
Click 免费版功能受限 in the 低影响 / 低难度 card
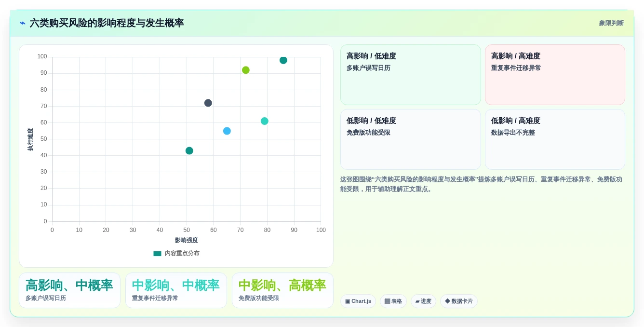pyautogui.click(x=368, y=133)
